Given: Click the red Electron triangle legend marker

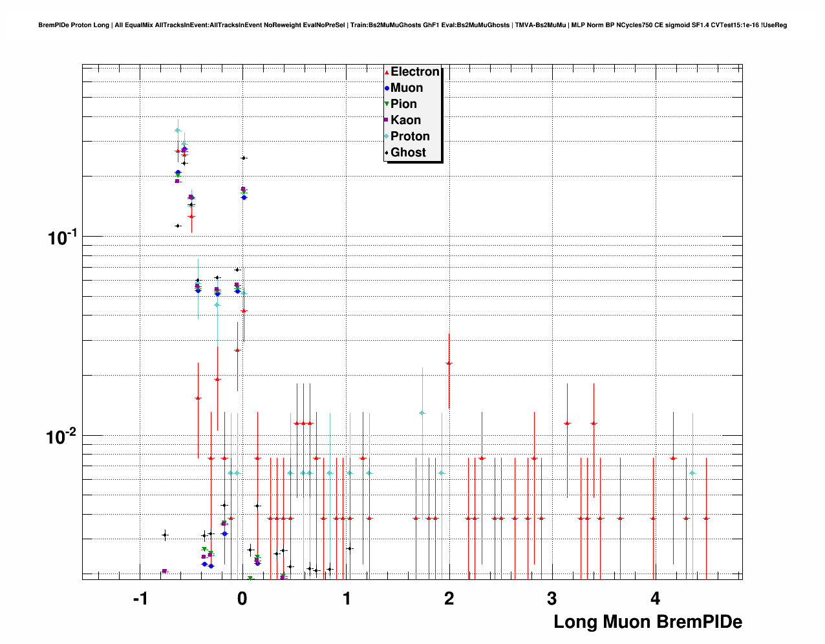Looking at the screenshot, I should [387, 72].
